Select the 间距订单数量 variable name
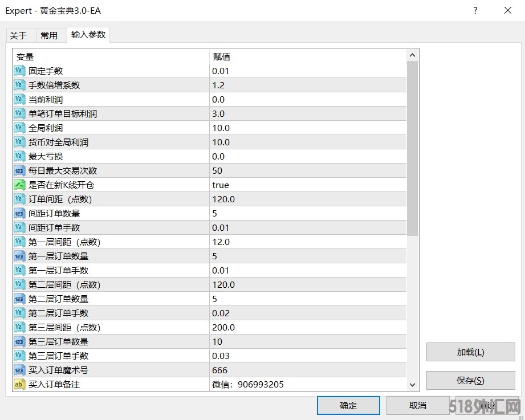525x420 pixels. (54, 214)
